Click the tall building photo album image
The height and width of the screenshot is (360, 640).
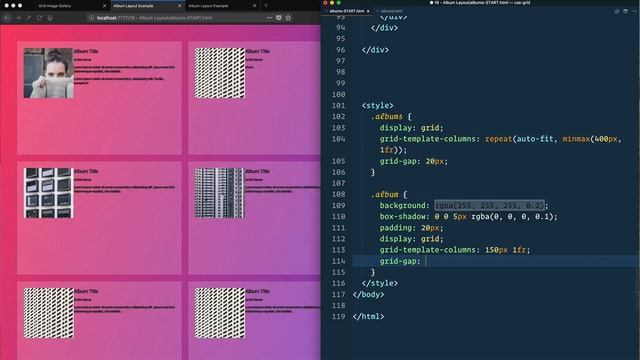[x=220, y=193]
